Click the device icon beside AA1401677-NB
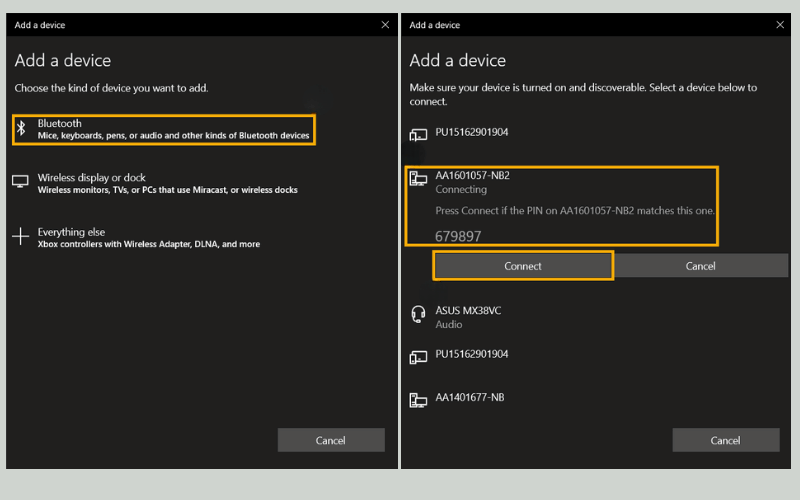 (x=418, y=401)
